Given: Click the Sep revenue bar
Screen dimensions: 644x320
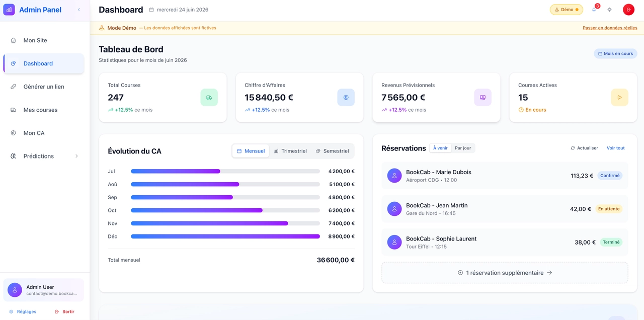Looking at the screenshot, I should point(225,197).
